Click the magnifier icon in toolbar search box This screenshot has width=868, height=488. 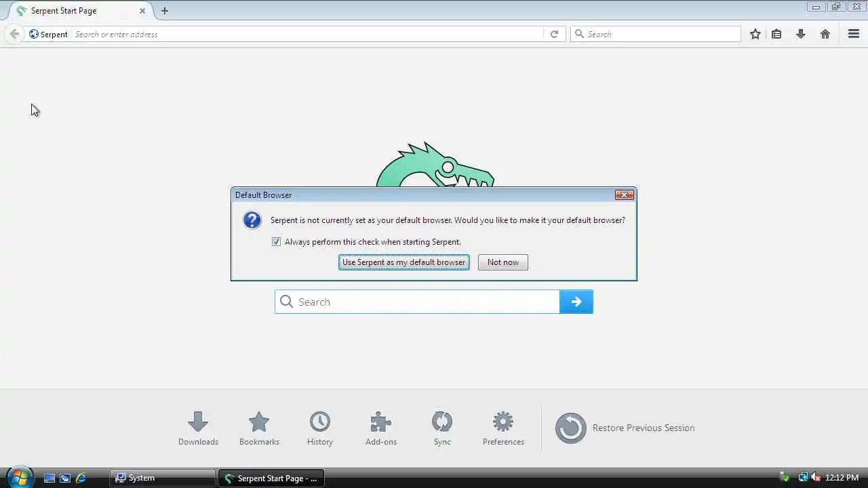click(x=579, y=34)
